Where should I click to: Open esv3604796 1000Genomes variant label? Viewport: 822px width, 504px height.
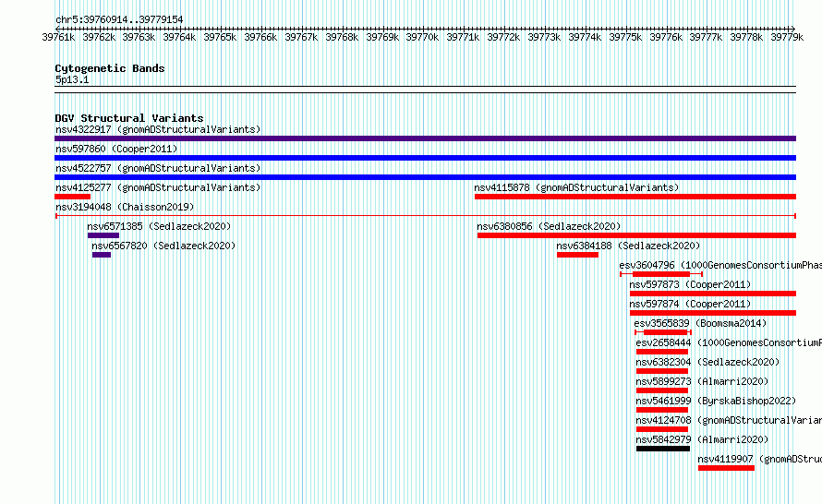(720, 265)
